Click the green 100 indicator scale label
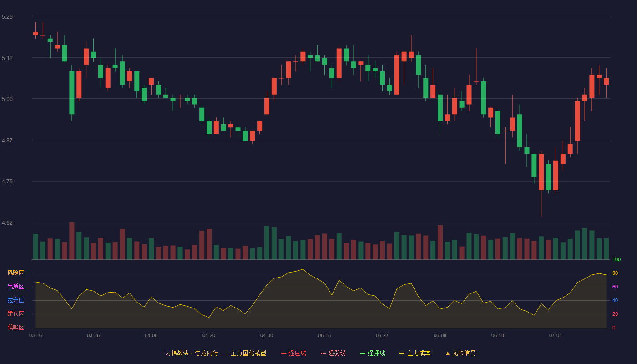Image resolution: width=637 pixels, height=364 pixels. [617, 260]
